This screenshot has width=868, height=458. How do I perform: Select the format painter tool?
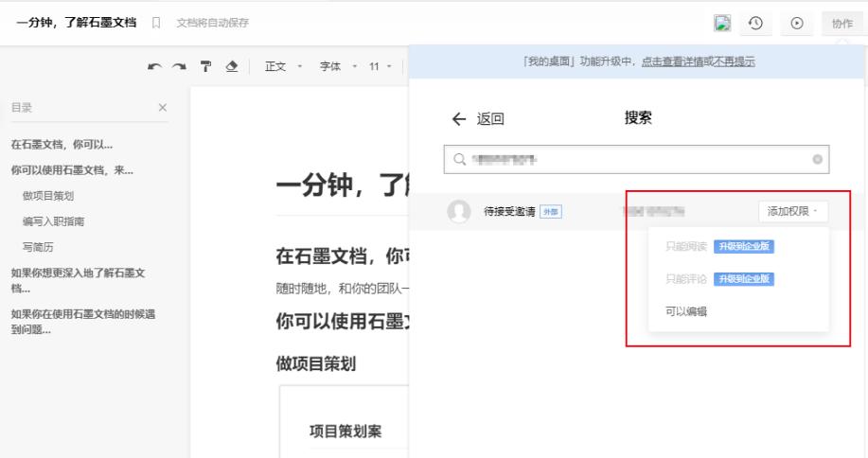pos(205,67)
